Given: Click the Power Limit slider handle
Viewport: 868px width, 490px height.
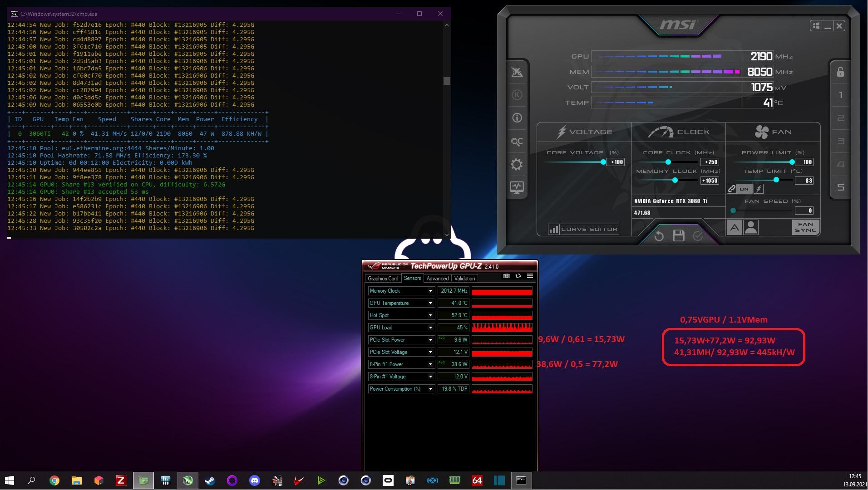Looking at the screenshot, I should pyautogui.click(x=792, y=162).
